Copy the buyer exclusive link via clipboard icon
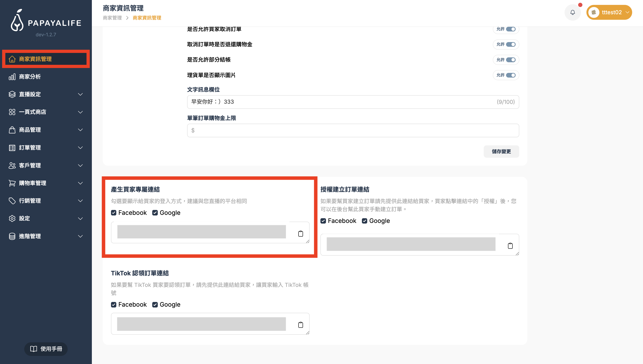643x364 pixels. pos(300,234)
